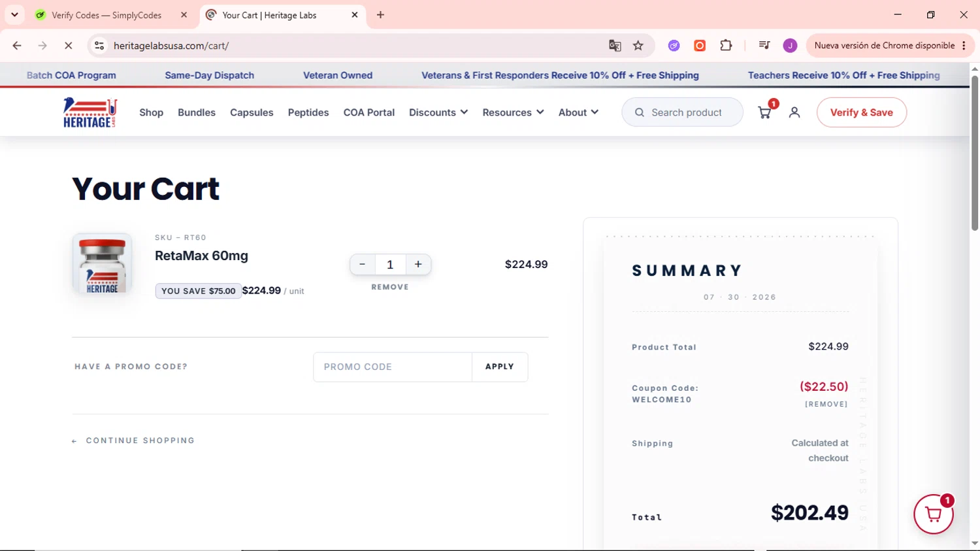This screenshot has height=551, width=980.
Task: Open the tab search dropdown arrow
Action: [14, 14]
